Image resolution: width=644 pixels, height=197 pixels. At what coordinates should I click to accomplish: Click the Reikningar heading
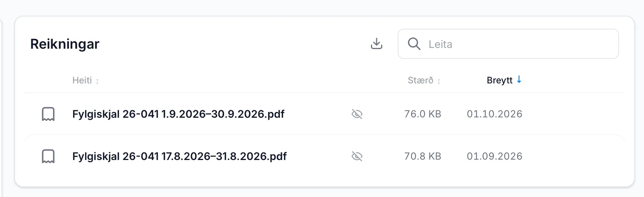coord(65,44)
